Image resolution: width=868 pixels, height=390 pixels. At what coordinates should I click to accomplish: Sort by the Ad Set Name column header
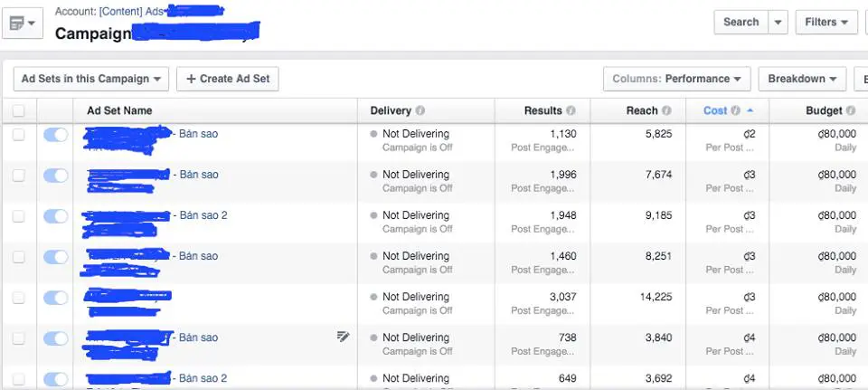[x=119, y=110]
